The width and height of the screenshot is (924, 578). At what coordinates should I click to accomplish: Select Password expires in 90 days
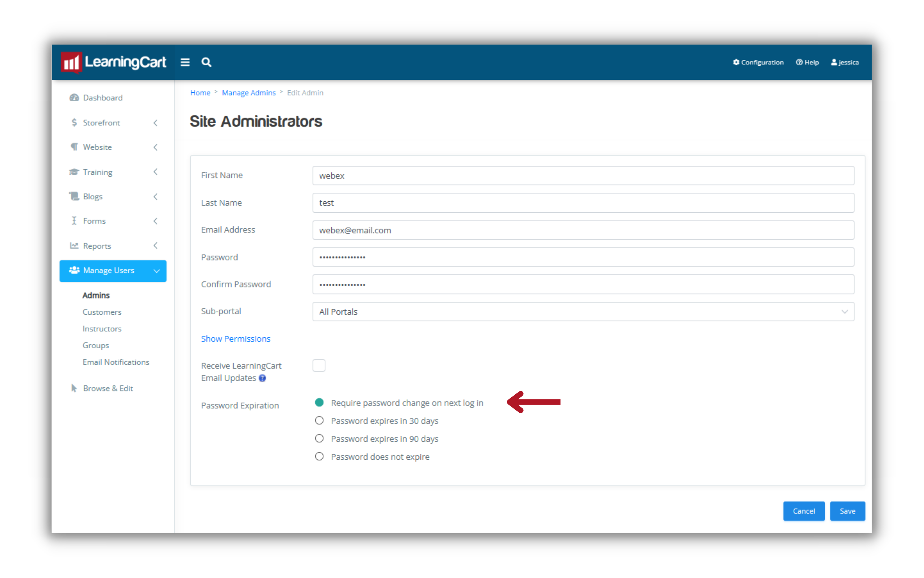[x=319, y=439]
